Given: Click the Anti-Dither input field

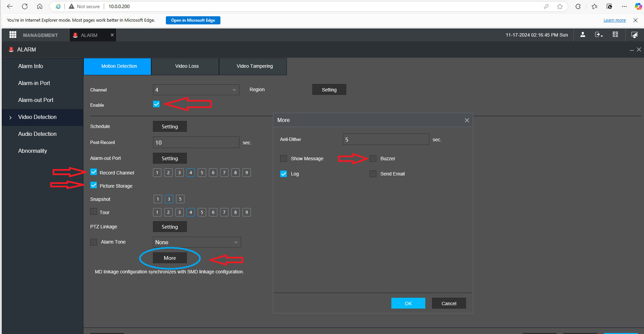Looking at the screenshot, I should (x=386, y=139).
